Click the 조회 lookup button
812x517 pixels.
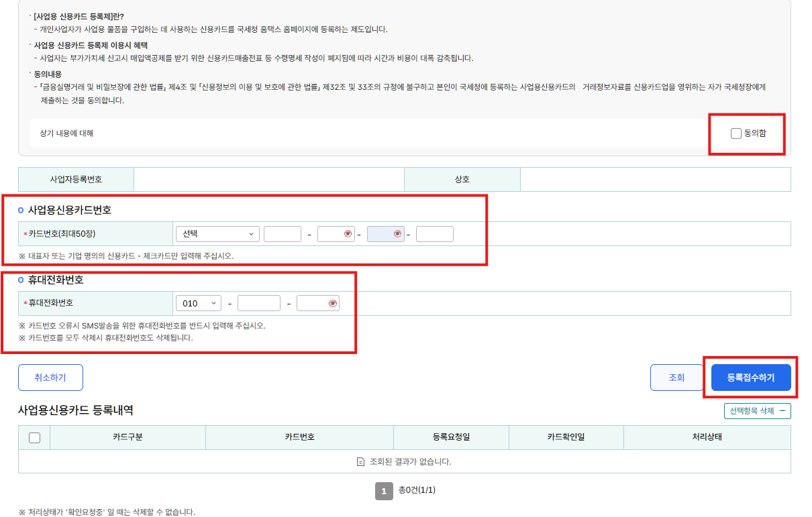(x=676, y=378)
